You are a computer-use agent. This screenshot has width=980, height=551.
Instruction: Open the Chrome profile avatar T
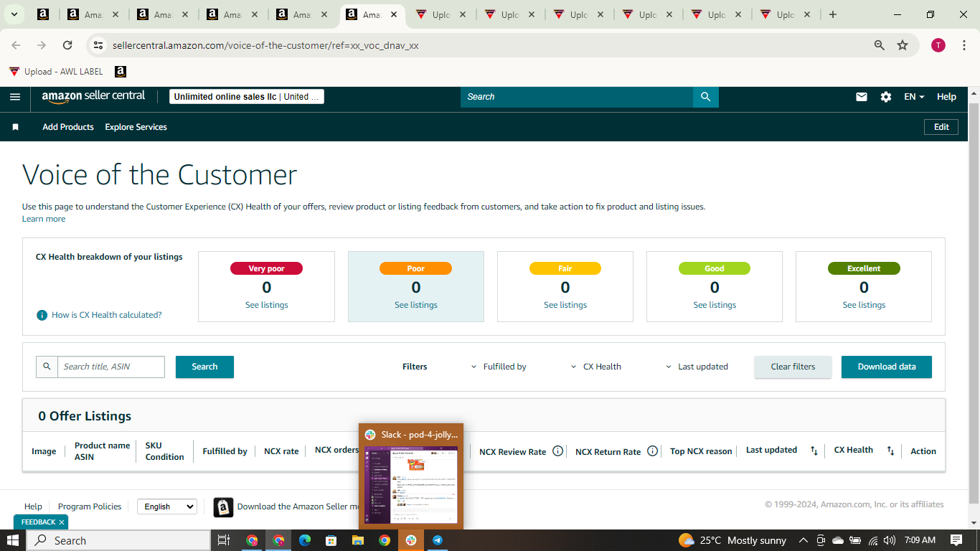point(938,45)
